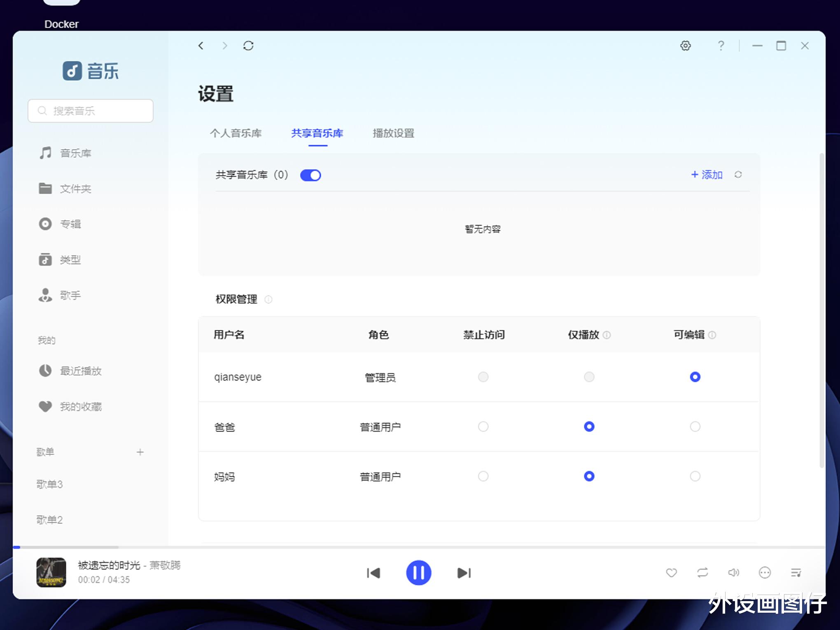This screenshot has height=630, width=840.
Task: Click the 搜索音乐 search field
Action: pyautogui.click(x=91, y=111)
